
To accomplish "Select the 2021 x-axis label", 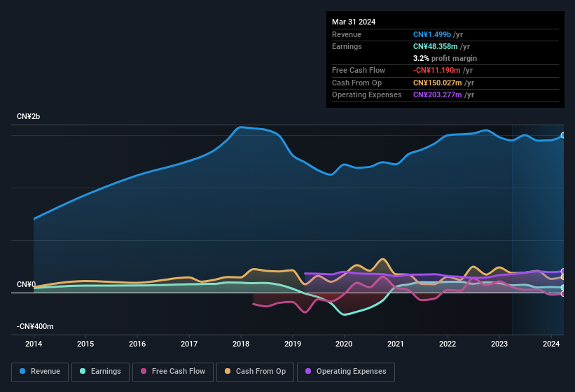I will click(396, 344).
